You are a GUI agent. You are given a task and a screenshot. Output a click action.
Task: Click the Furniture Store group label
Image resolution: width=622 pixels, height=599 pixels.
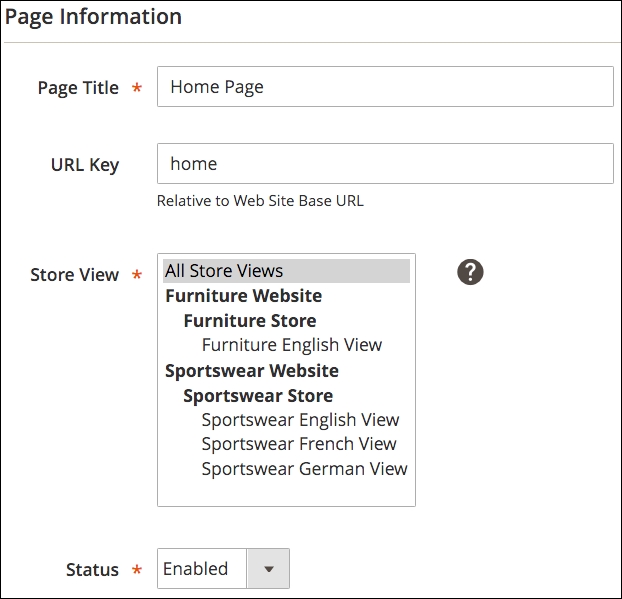pos(250,321)
